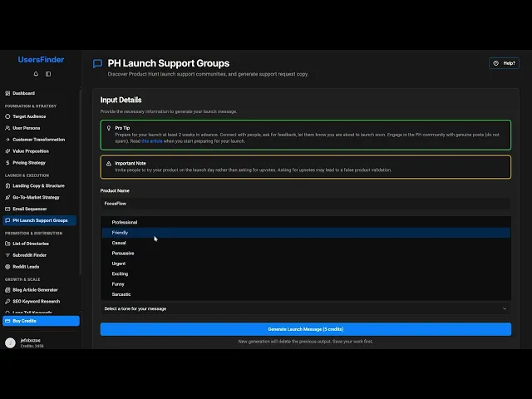532x399 pixels.
Task: Open Landing Copy & Structure page
Action: click(x=39, y=186)
